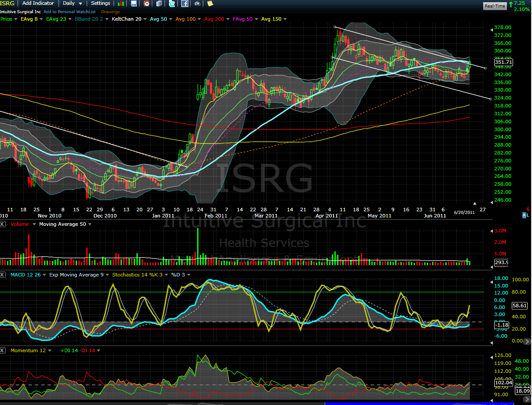This screenshot has height=405, width=532.
Task: Click the Drawings link
Action: tap(110, 11)
